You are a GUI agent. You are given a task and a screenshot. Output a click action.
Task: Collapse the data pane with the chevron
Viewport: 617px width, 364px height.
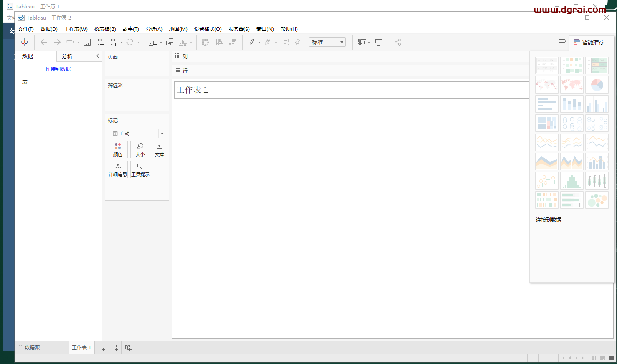pos(98,56)
